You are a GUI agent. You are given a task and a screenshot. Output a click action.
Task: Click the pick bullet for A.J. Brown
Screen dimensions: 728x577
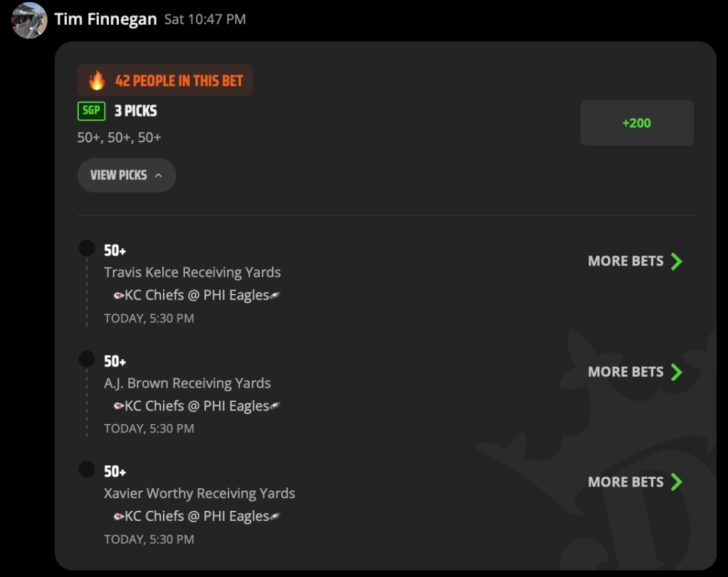point(87,359)
